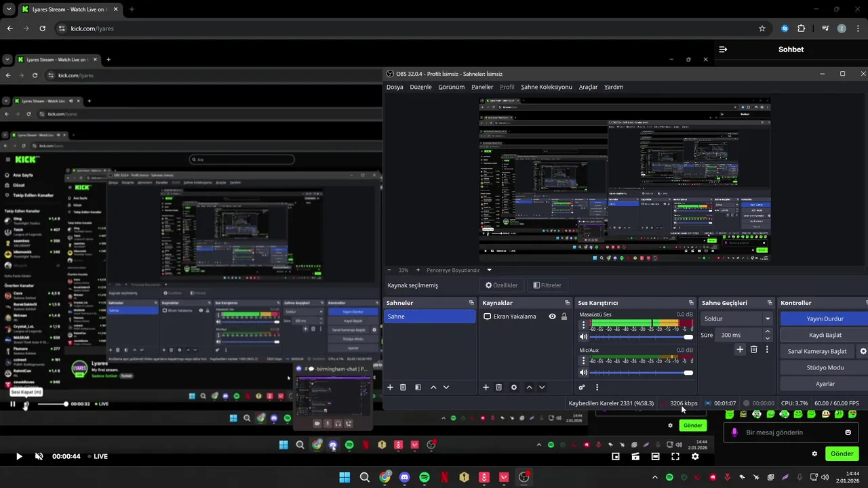The width and height of the screenshot is (868, 488).
Task: Open scene filters icon in Sahneler toolbar
Action: coord(418,387)
